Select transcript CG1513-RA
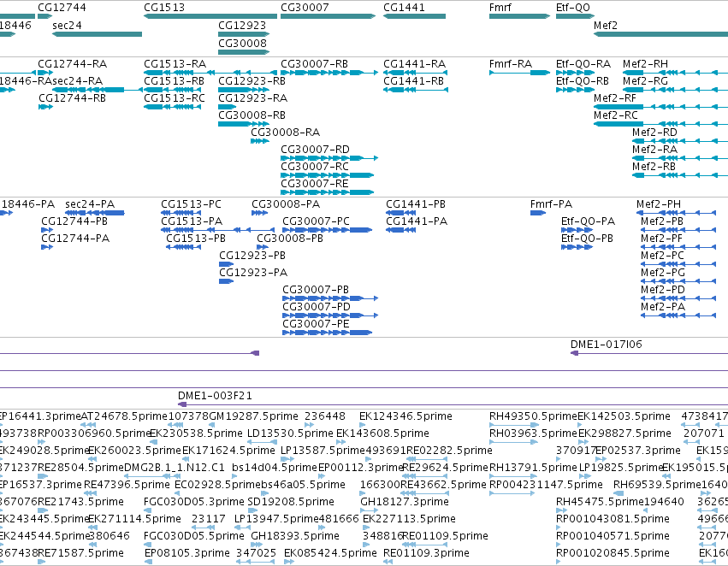Viewport: 728px width, 566px height. coord(175,63)
